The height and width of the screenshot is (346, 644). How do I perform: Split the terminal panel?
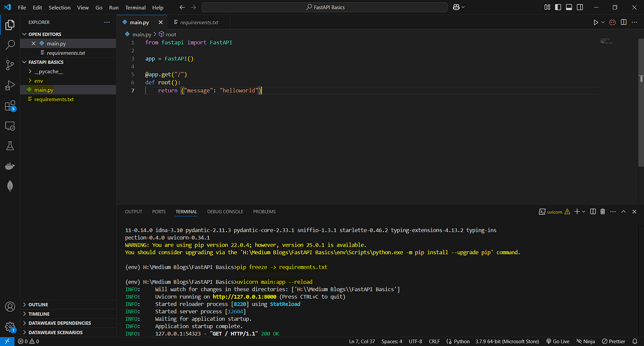tap(592, 211)
